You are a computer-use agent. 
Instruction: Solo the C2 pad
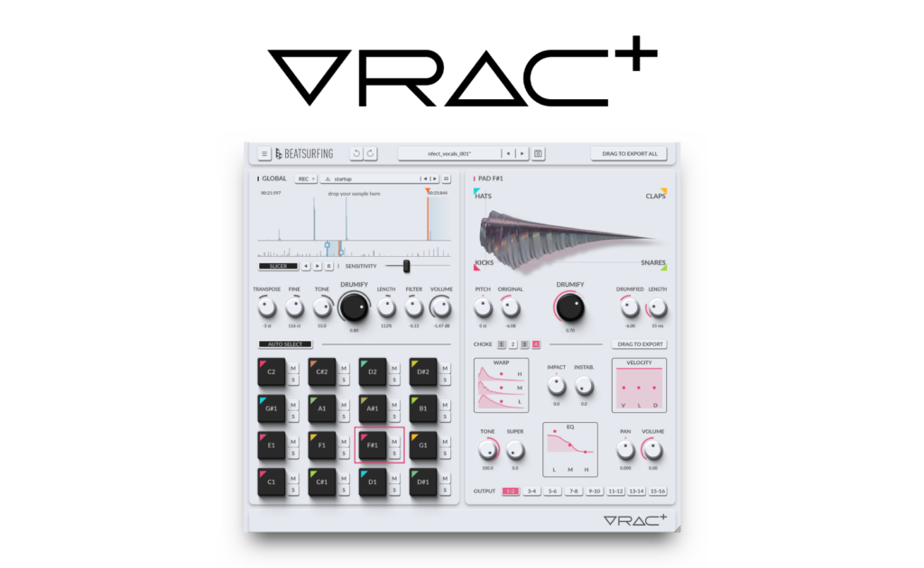(x=293, y=380)
